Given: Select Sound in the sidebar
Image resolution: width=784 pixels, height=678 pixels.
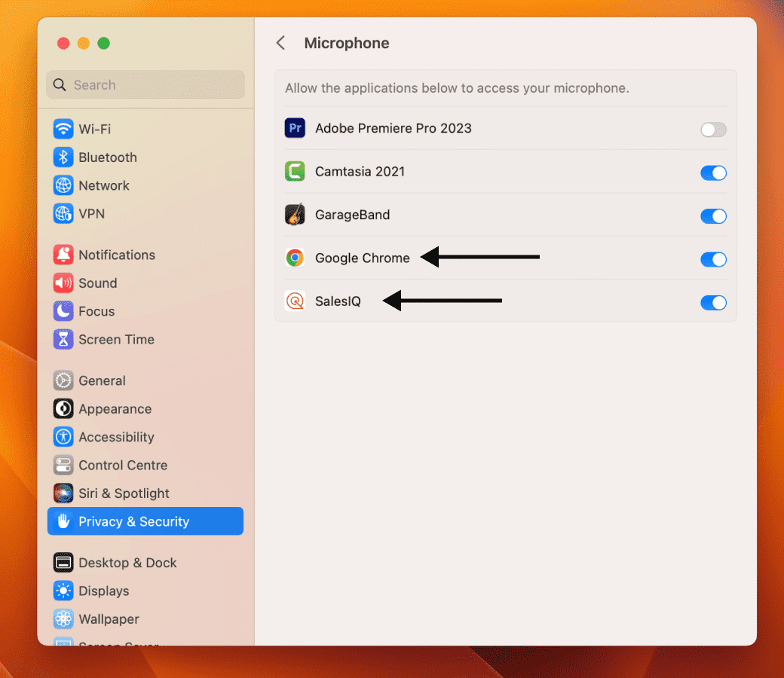Looking at the screenshot, I should [145, 283].
